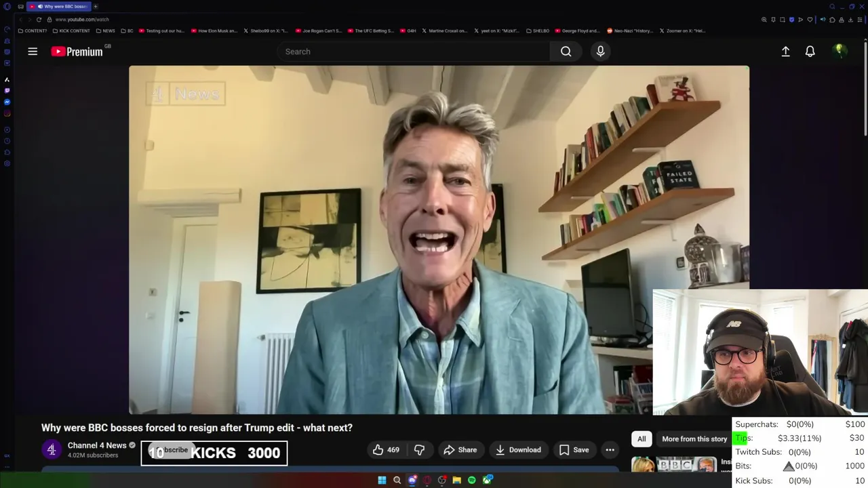Open browser downloads toolbar icon
Screen dimensions: 868x488
[x=850, y=20]
